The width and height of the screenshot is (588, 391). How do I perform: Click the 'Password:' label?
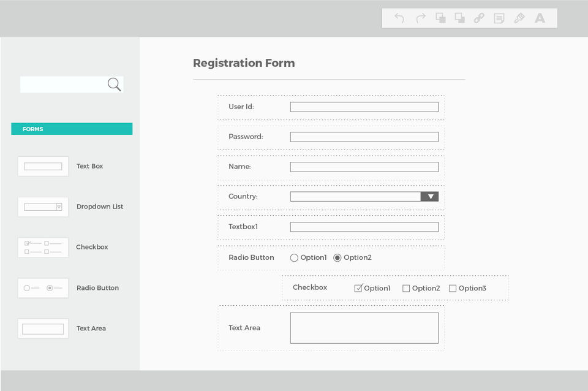[246, 137]
